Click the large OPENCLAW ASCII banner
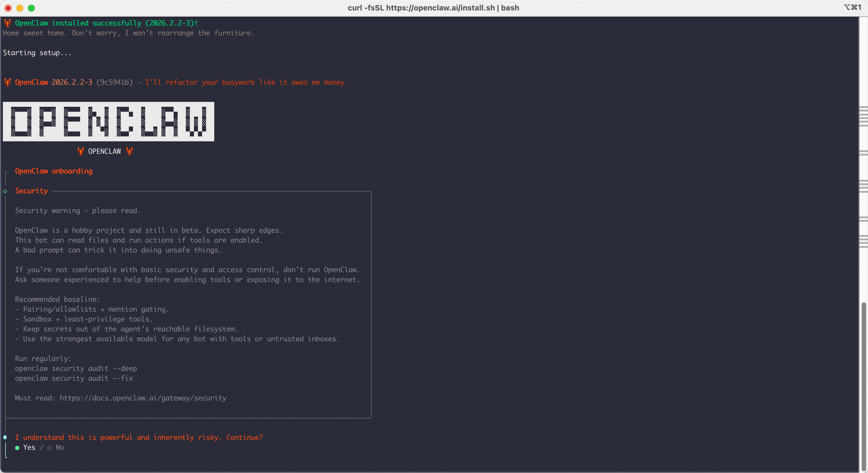The image size is (868, 473). (x=109, y=122)
